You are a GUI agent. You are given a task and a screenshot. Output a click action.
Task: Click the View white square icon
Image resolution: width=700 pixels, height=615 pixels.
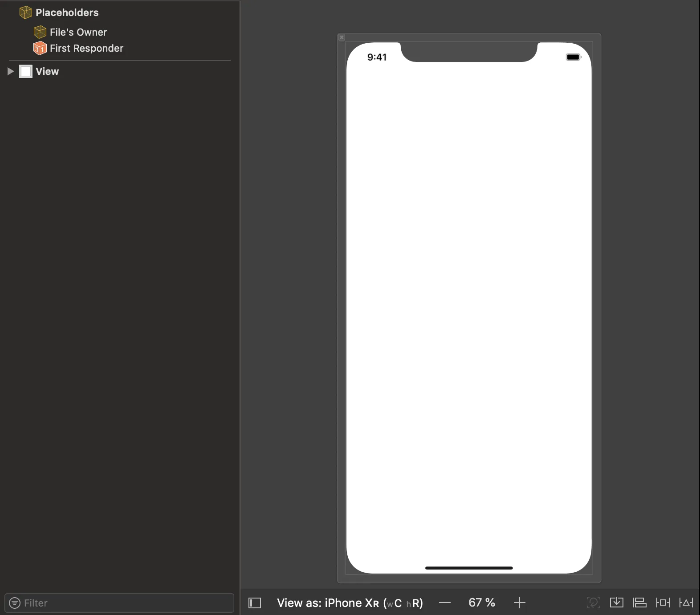[26, 71]
